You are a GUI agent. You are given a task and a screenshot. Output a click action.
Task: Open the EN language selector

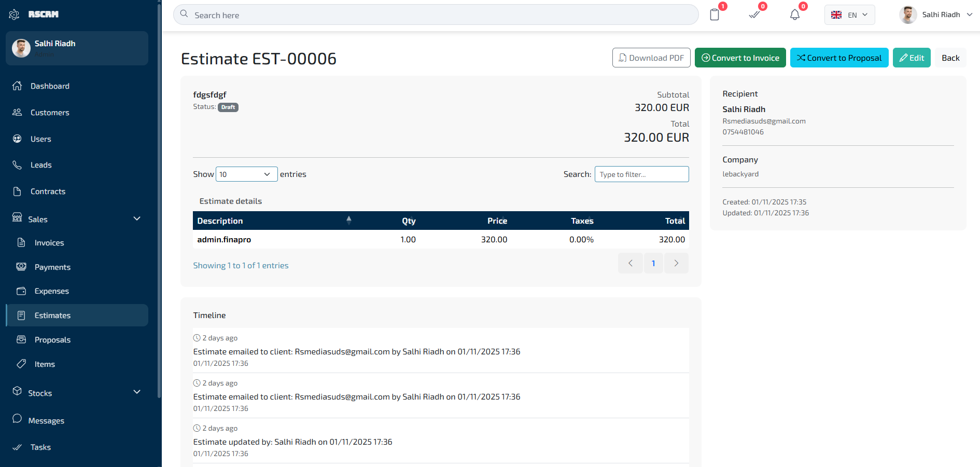849,15
